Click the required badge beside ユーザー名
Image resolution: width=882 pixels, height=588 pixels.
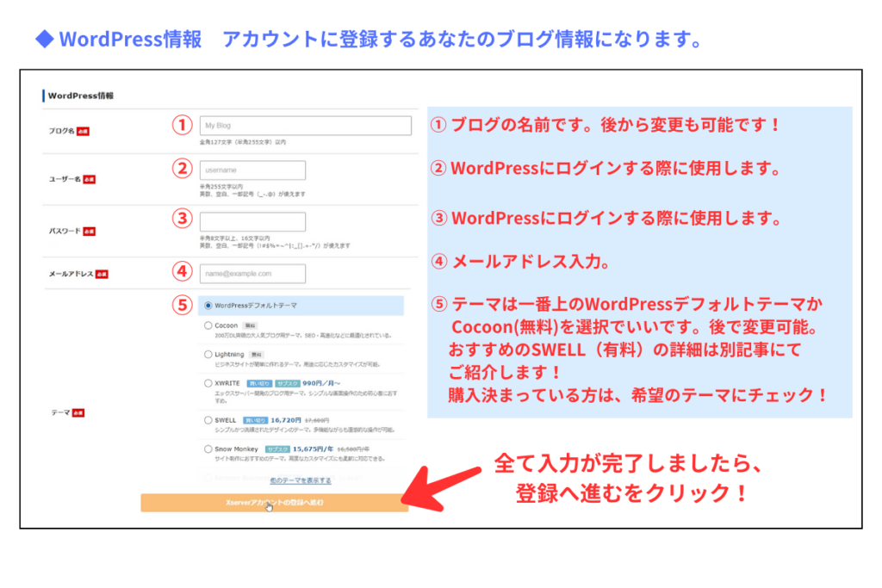(x=89, y=179)
